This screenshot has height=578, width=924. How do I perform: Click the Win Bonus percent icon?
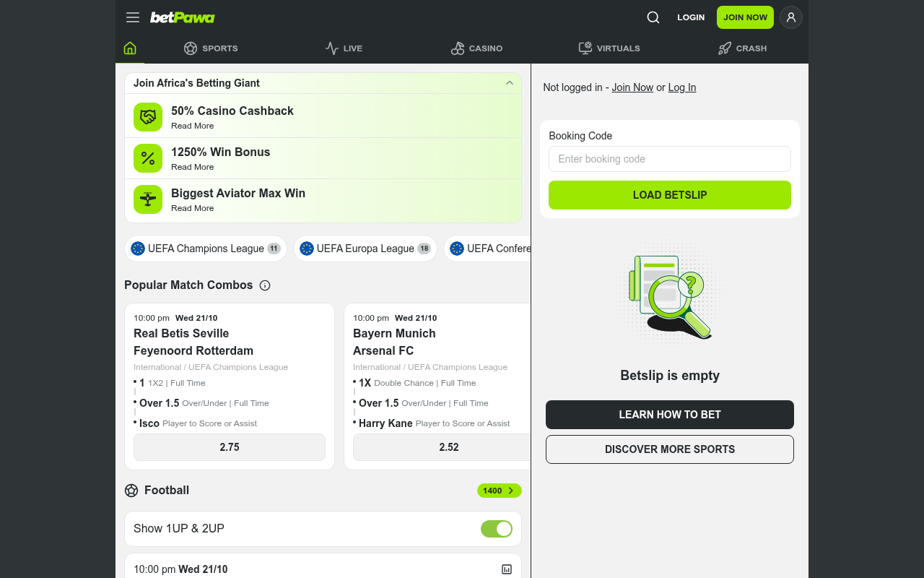[x=148, y=158]
